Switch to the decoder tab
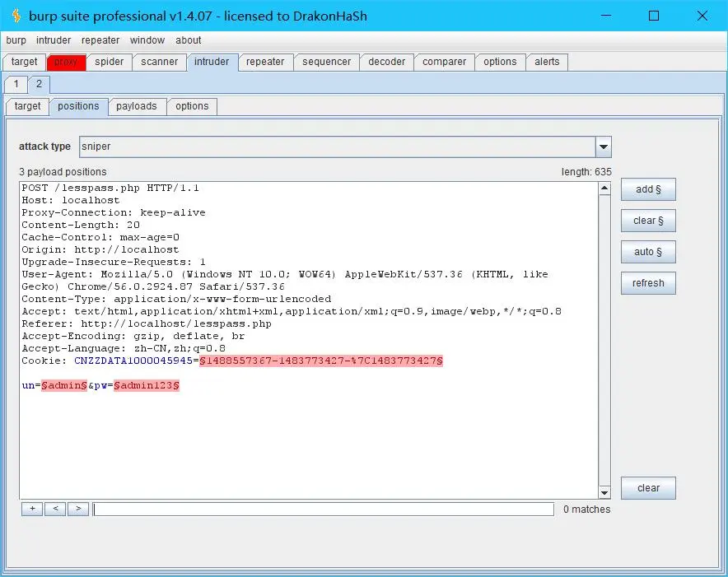This screenshot has height=577, width=728. tap(386, 62)
